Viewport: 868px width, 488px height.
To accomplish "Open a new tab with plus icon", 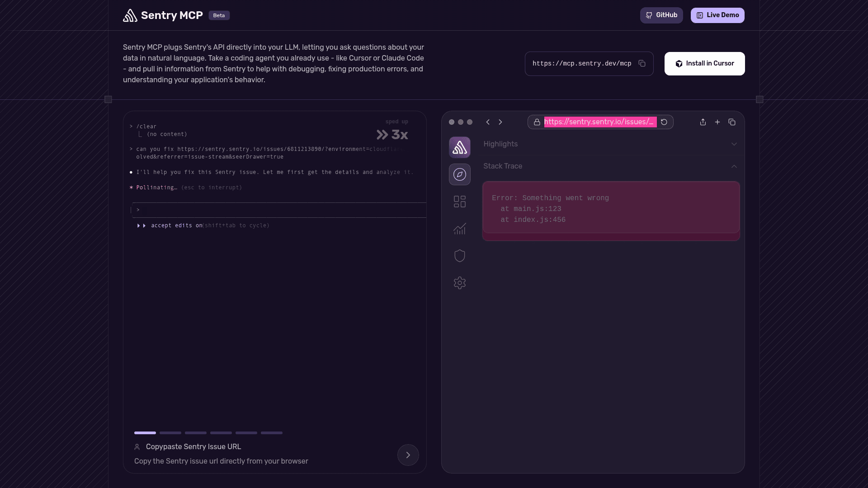I will pyautogui.click(x=717, y=122).
